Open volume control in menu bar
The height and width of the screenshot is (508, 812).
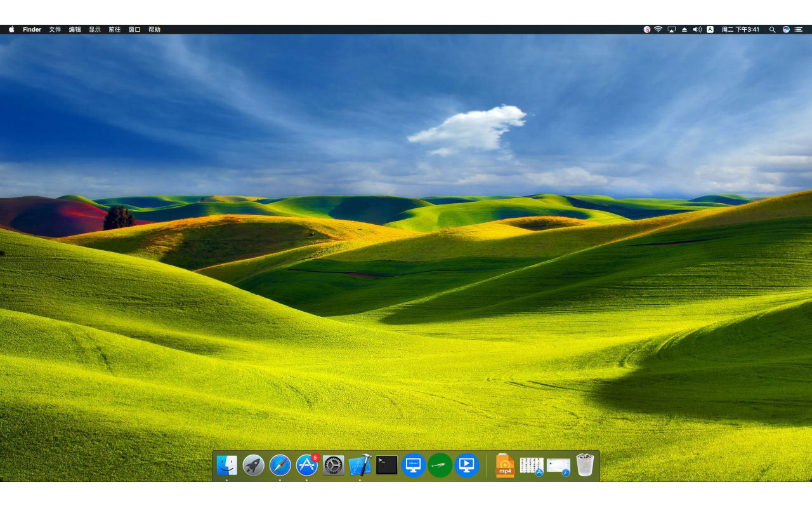tap(697, 29)
